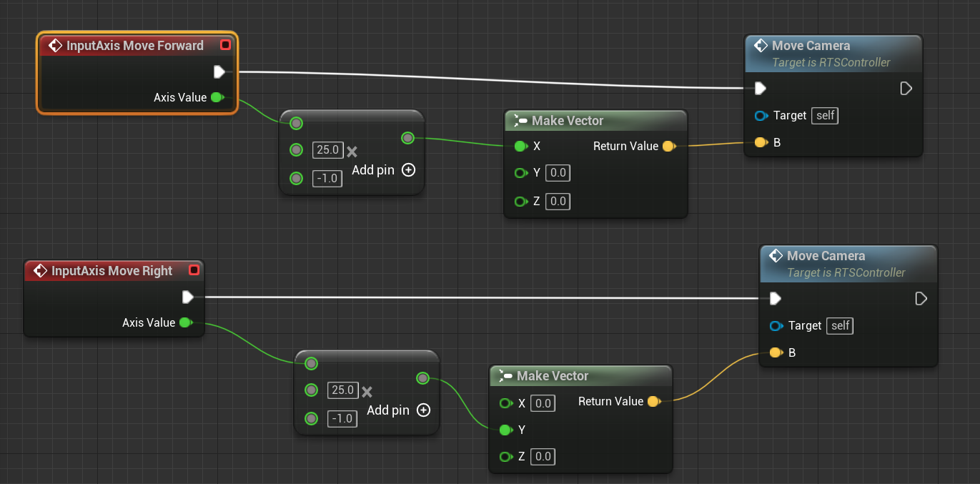Click the B pin of lower Move Camera

[x=776, y=352]
